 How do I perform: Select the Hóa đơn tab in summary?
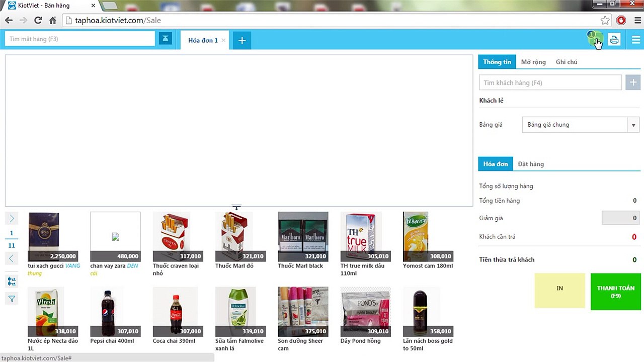pos(496,164)
